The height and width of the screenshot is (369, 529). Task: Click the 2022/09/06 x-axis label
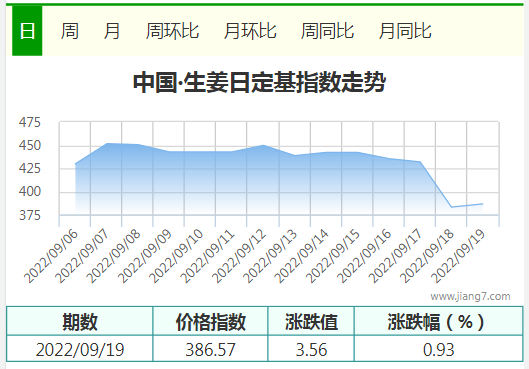51,256
